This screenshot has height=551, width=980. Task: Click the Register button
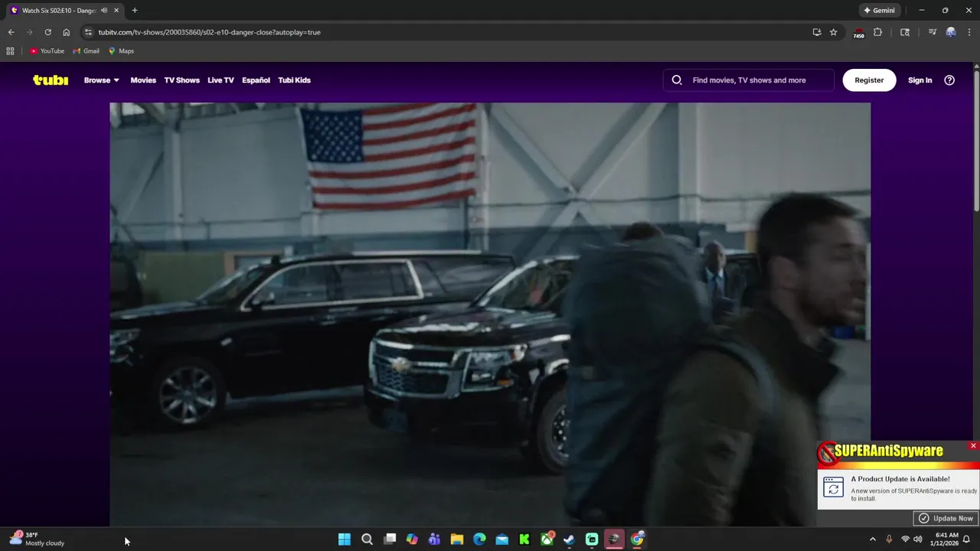pyautogui.click(x=869, y=80)
